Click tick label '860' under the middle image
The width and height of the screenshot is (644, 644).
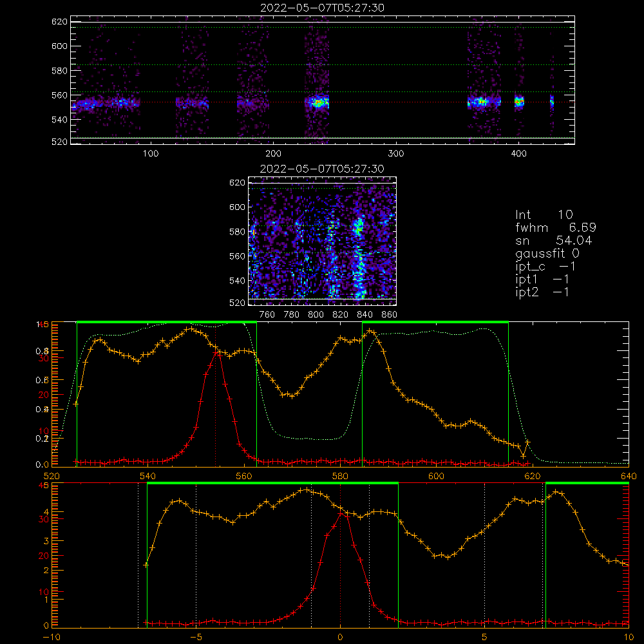390,315
